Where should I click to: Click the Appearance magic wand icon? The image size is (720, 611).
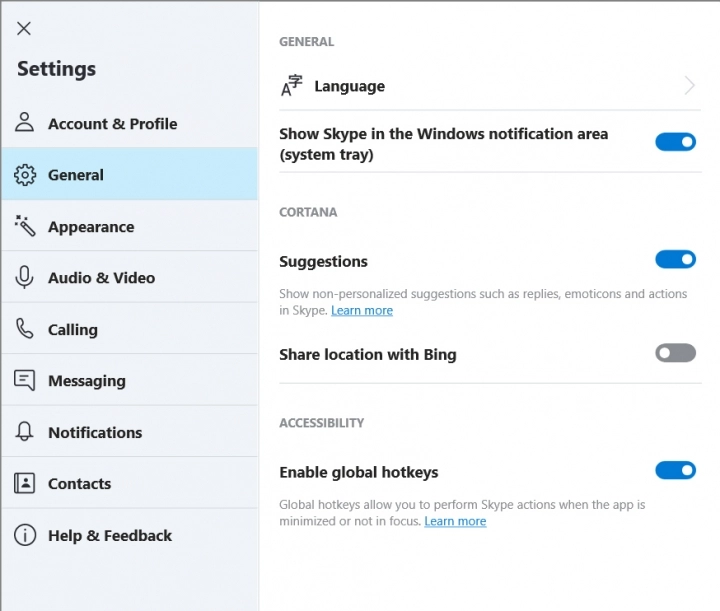25,226
